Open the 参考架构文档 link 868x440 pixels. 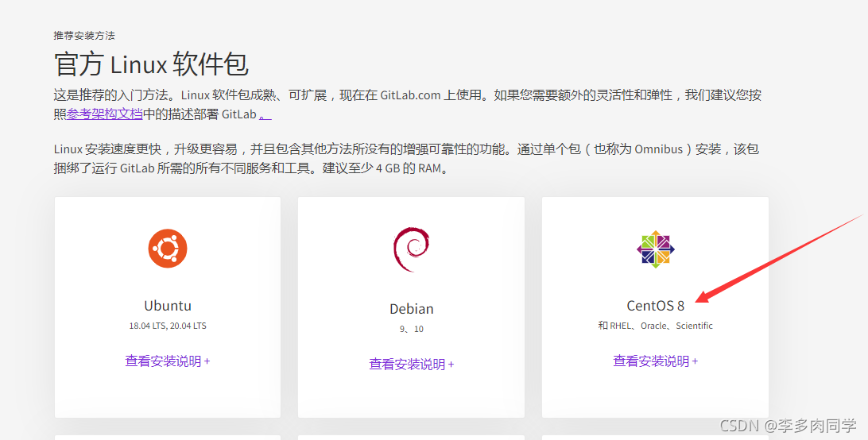click(x=105, y=114)
